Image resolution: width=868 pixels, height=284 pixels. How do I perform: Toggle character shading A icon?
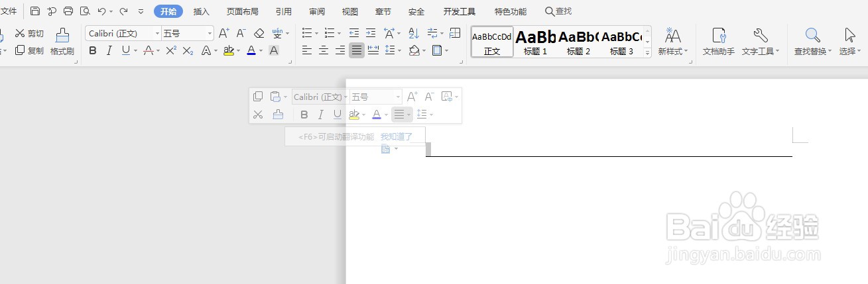point(273,50)
